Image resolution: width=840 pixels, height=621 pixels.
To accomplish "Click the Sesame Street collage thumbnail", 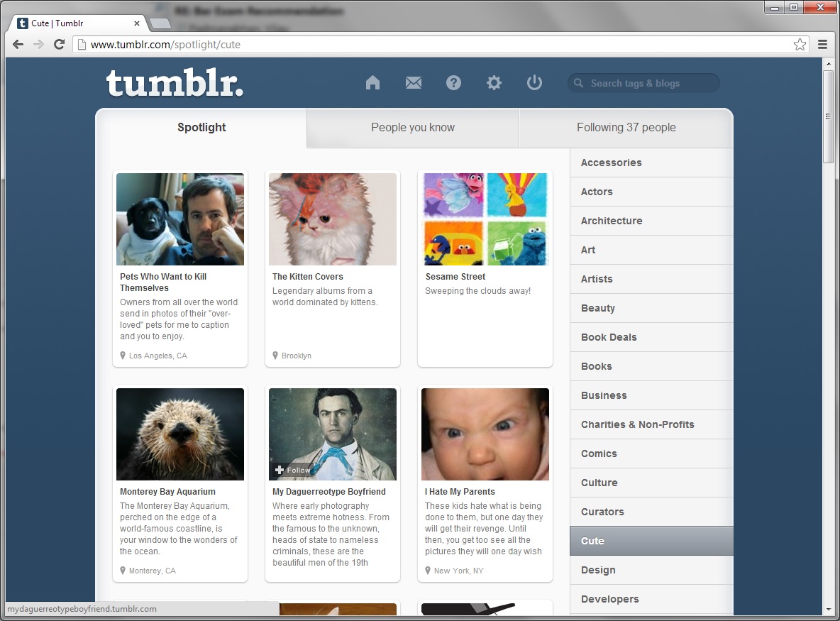I will [485, 219].
